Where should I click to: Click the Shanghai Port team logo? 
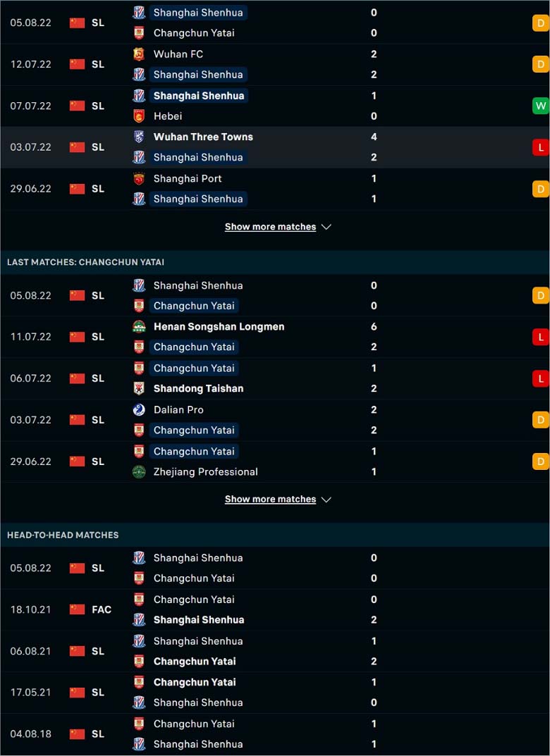click(139, 179)
